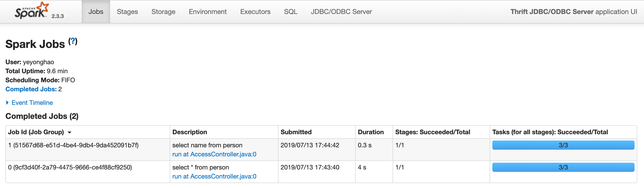Click submitted time 2019/07/13 17:44:42
Image resolution: width=644 pixels, height=188 pixels.
click(x=310, y=145)
